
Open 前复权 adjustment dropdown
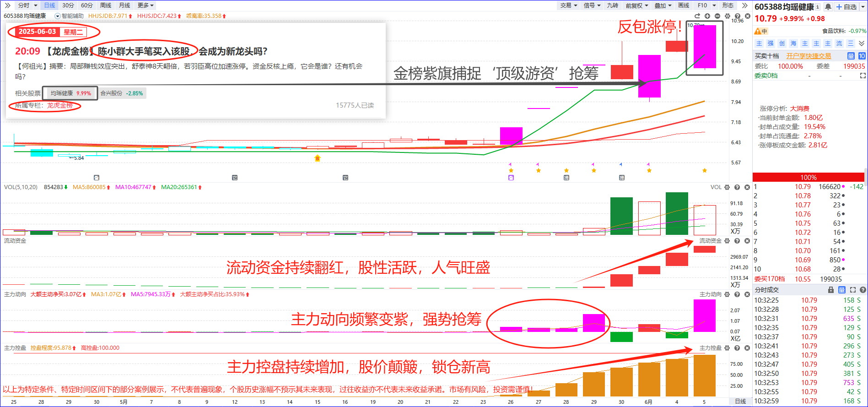(x=637, y=5)
